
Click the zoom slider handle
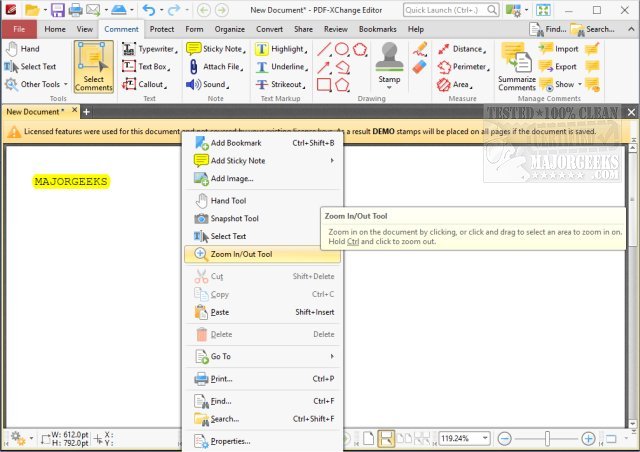[x=547, y=439]
